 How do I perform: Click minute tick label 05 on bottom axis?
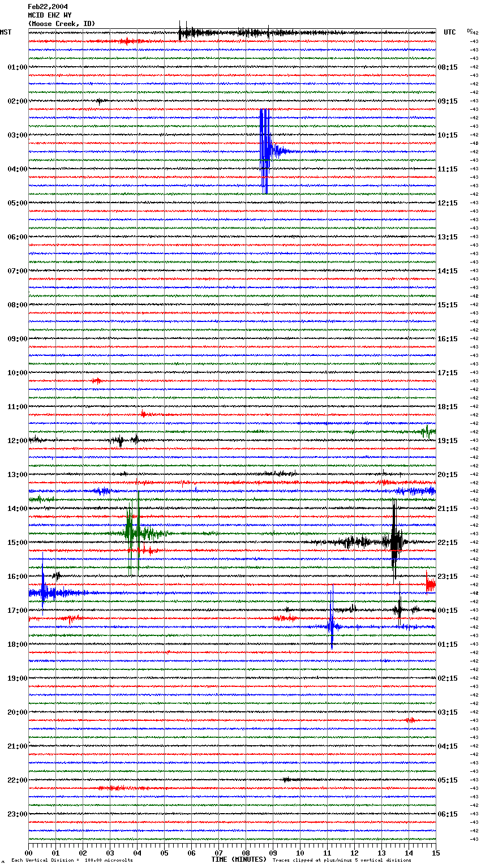[x=164, y=853]
